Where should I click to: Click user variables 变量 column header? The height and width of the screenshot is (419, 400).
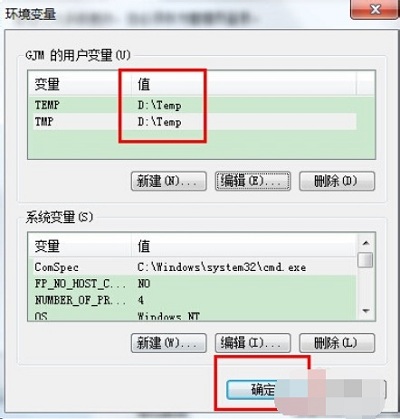click(x=79, y=84)
